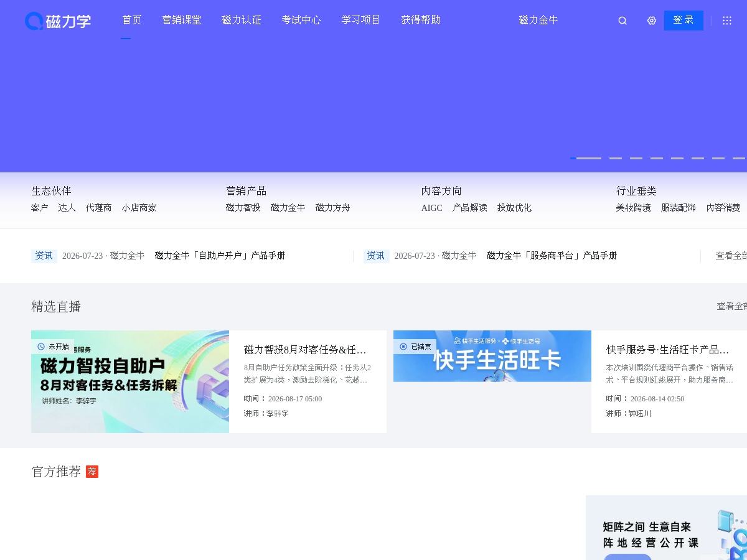The height and width of the screenshot is (560, 747).
Task: Open the apps grid icon
Action: pyautogui.click(x=727, y=21)
